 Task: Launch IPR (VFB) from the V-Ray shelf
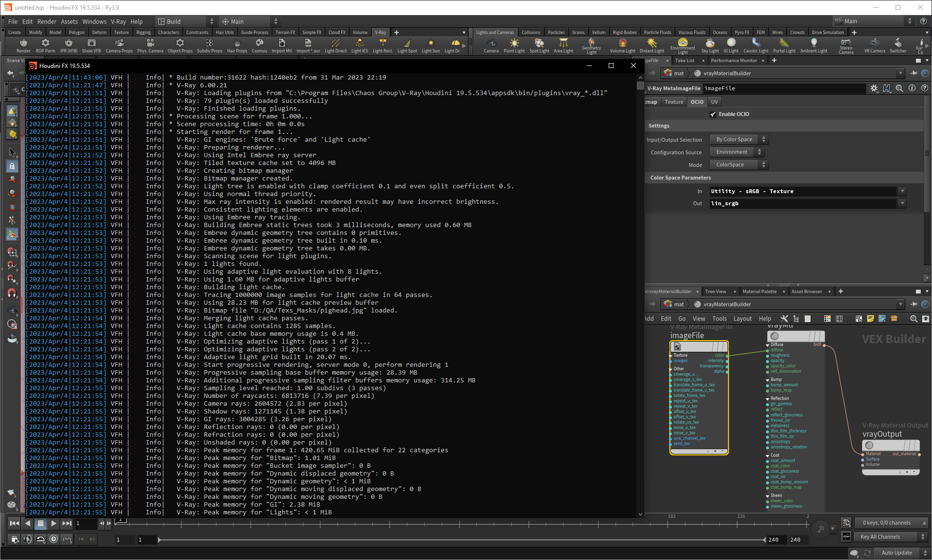[x=68, y=46]
